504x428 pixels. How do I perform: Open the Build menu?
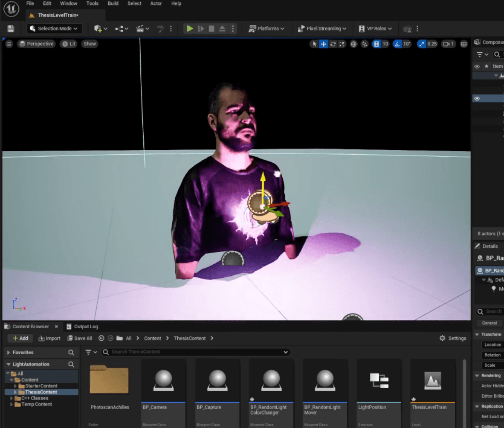point(113,3)
